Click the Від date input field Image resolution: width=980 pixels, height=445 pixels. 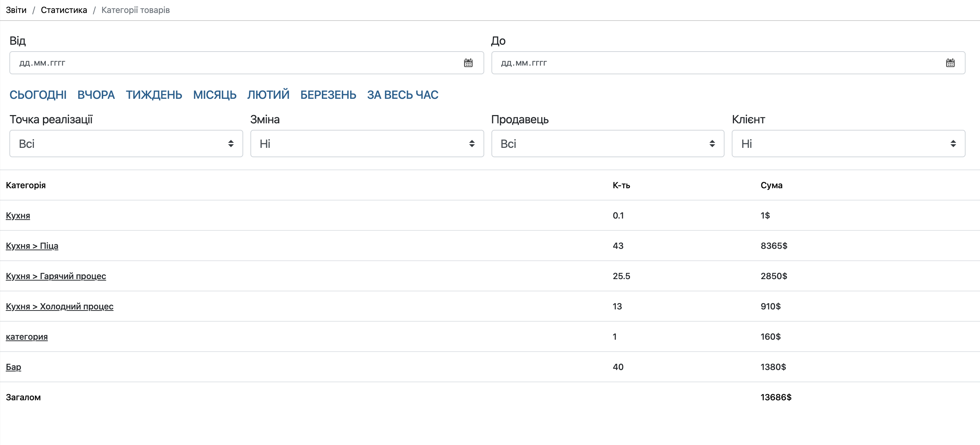pos(228,63)
